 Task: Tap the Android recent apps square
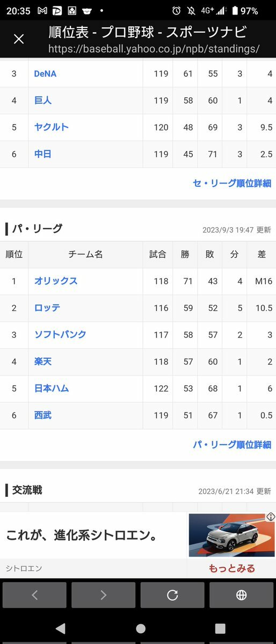coord(220,628)
